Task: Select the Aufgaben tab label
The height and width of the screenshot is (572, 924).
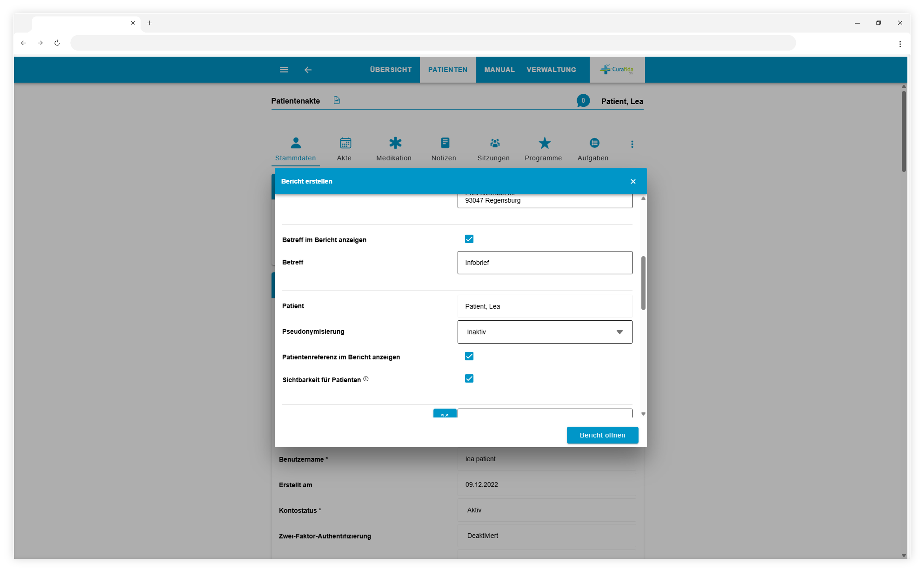Action: (593, 158)
